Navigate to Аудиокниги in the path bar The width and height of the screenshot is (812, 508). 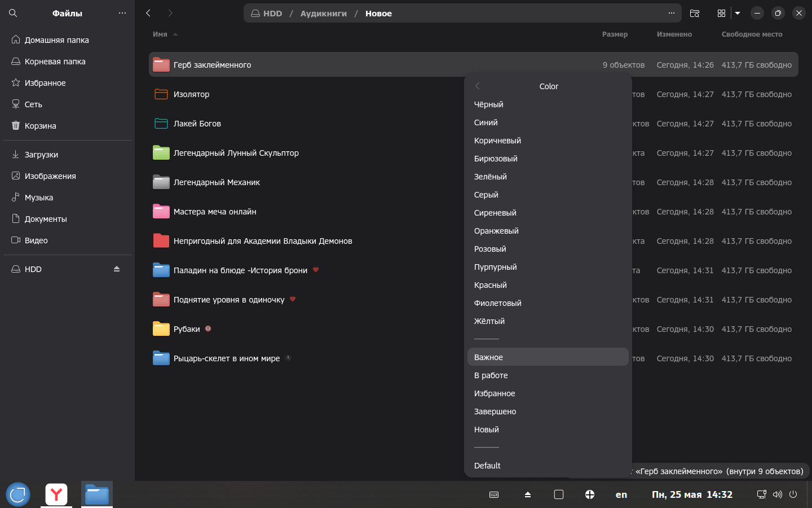tap(324, 14)
